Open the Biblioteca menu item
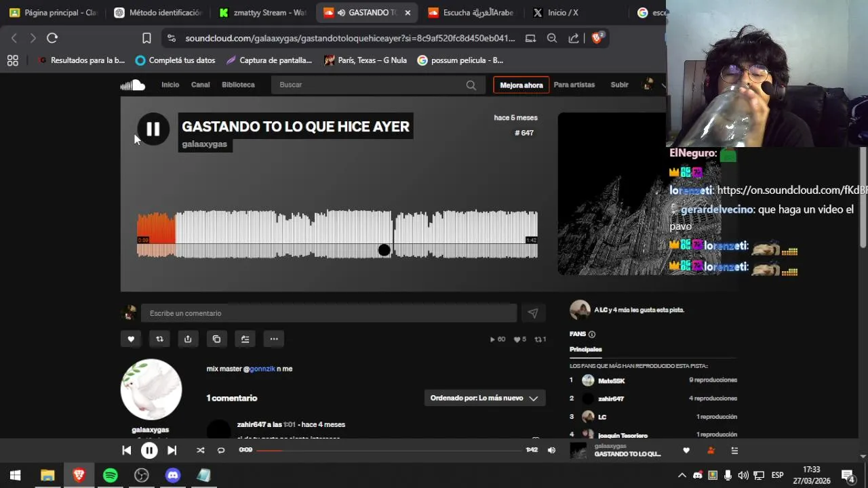Viewport: 868px width, 488px height. (238, 85)
